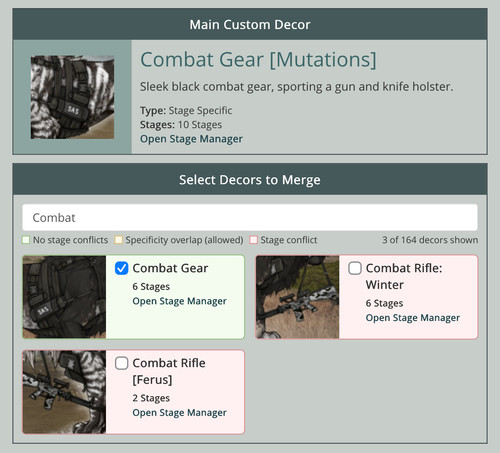Open Stage Manager for main Combat Gear [Mutations]
This screenshot has height=453, width=500.
tap(191, 139)
